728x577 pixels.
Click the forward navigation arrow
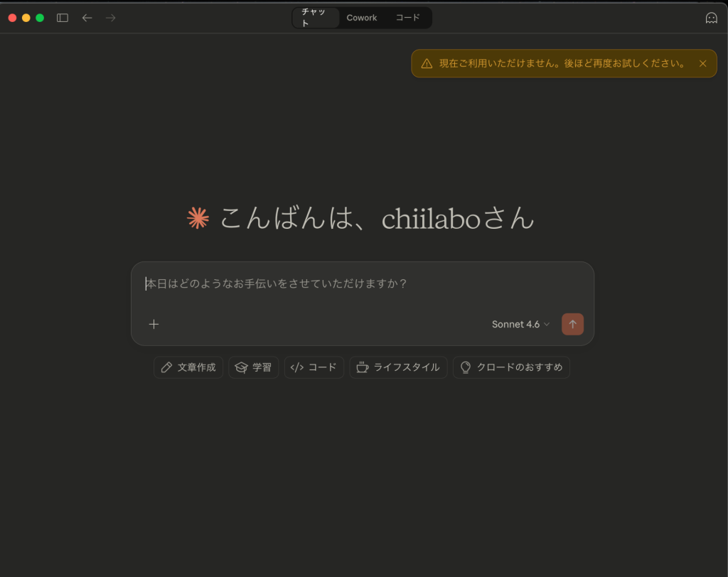[110, 17]
